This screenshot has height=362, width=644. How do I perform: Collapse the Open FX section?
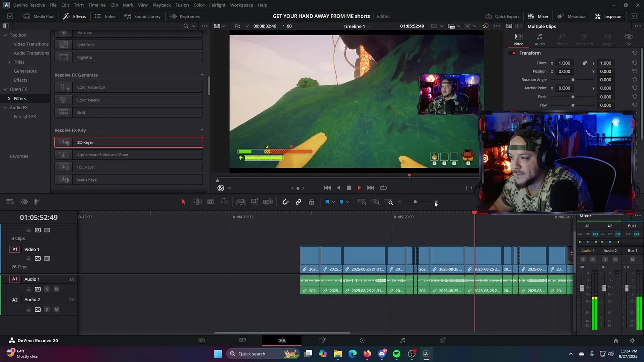(5, 89)
